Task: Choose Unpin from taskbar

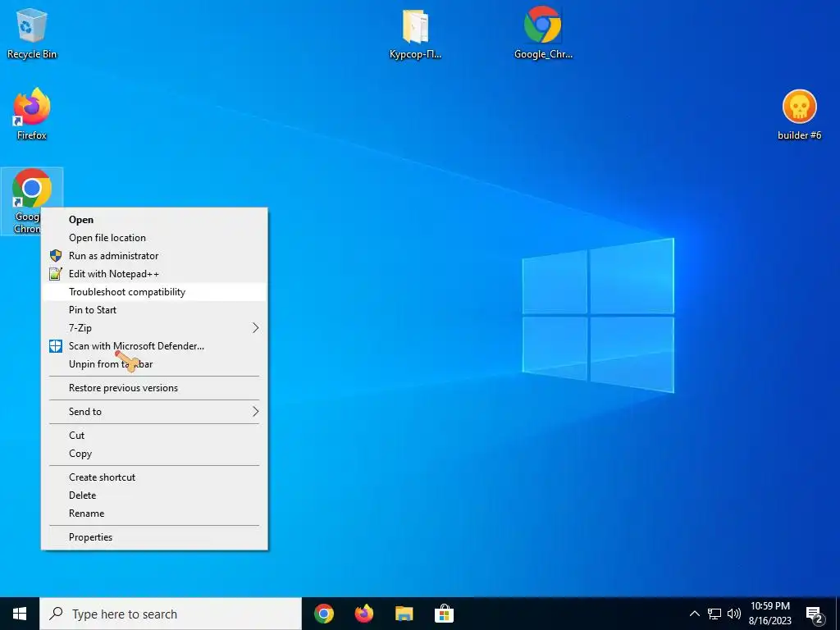Action: 154,363
